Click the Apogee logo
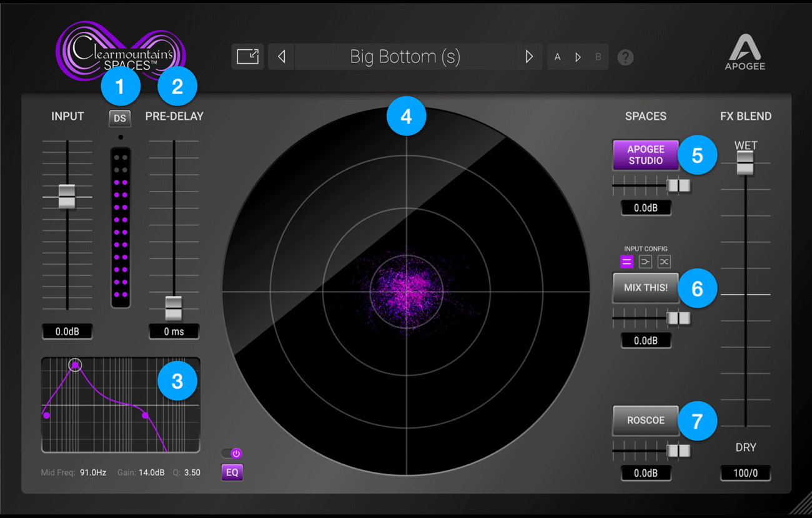Viewport: 812px width, 518px height. pos(745,52)
